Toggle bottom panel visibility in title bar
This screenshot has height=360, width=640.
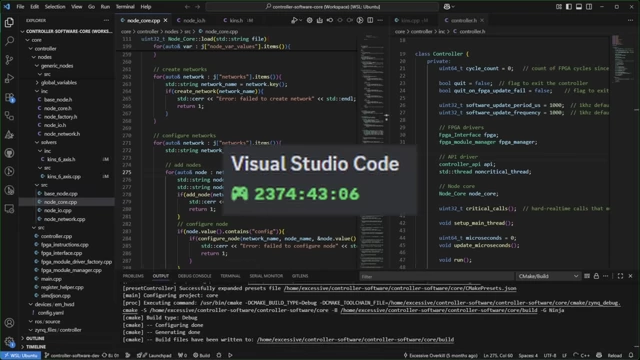pyautogui.click(x=579, y=7)
